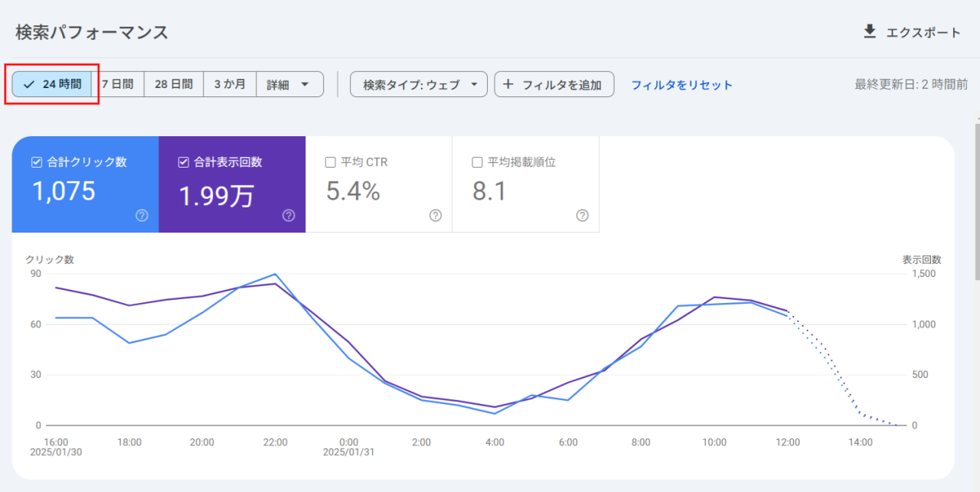Click the 1,075 total clicks value
The height and width of the screenshot is (492, 980).
point(64,191)
